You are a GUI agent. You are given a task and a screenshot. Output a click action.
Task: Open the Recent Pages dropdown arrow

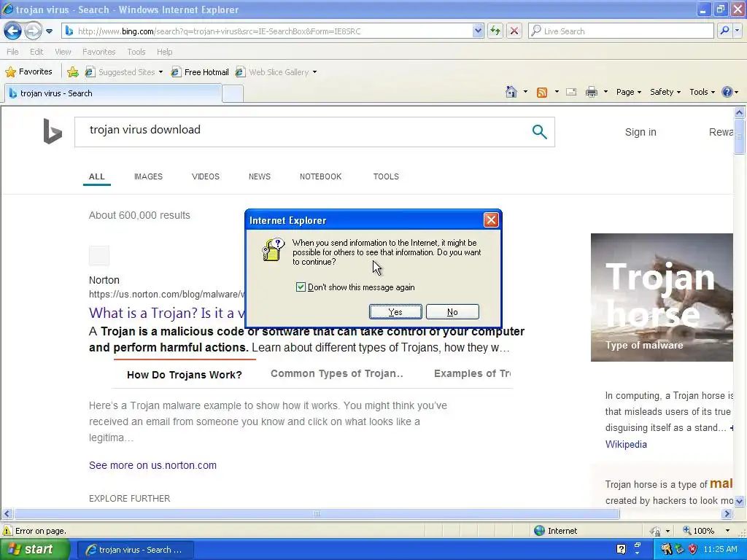(x=49, y=31)
